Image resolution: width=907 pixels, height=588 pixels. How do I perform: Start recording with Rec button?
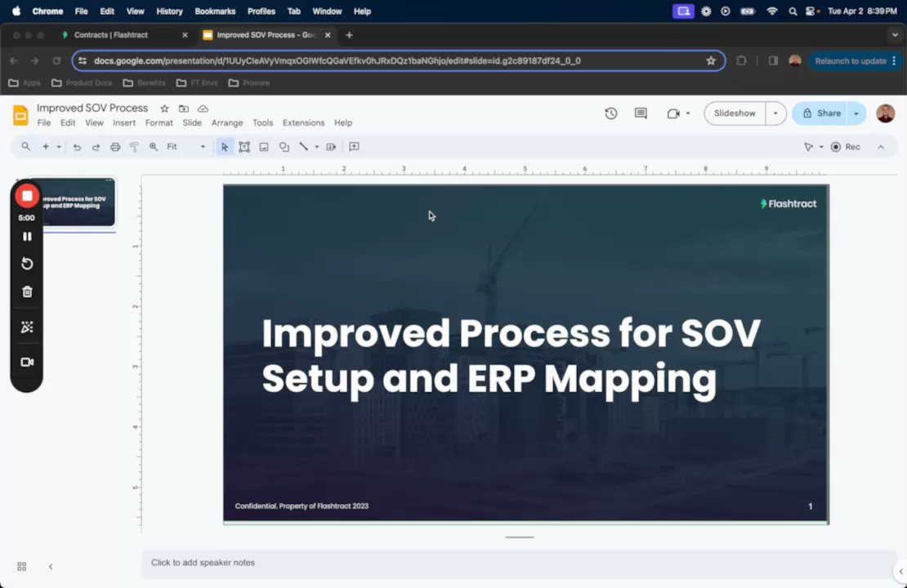846,147
